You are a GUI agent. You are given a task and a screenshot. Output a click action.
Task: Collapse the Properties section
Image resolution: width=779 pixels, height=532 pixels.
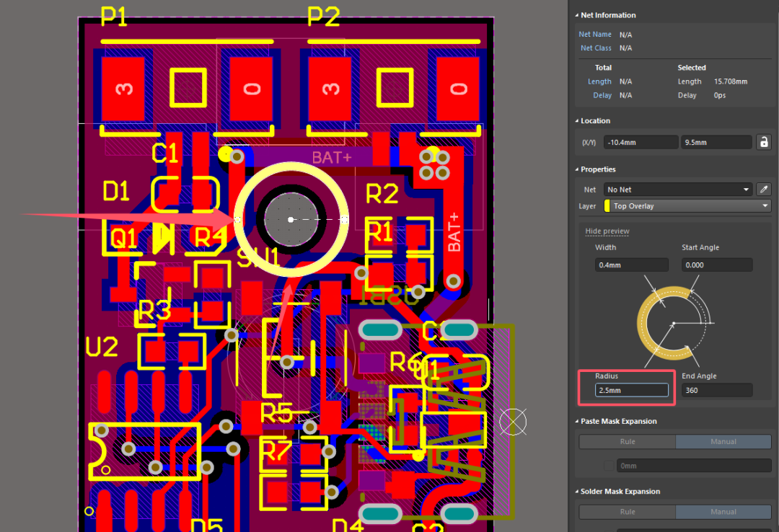(x=577, y=169)
